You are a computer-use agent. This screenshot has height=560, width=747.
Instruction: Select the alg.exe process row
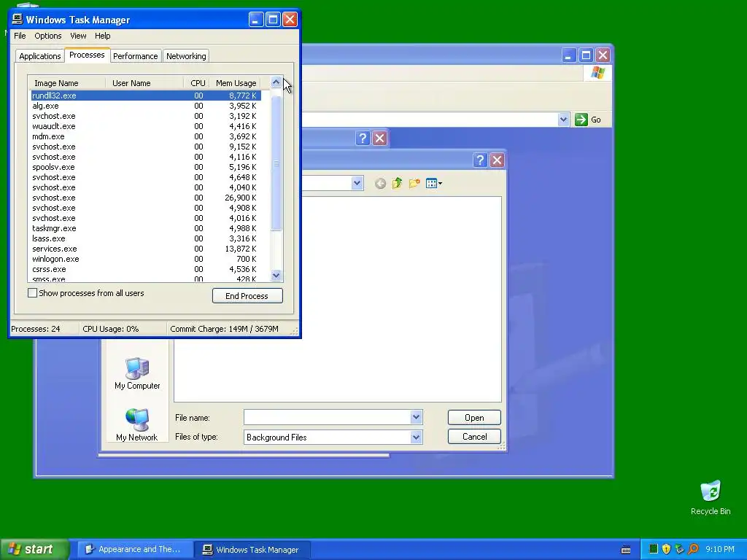146,106
